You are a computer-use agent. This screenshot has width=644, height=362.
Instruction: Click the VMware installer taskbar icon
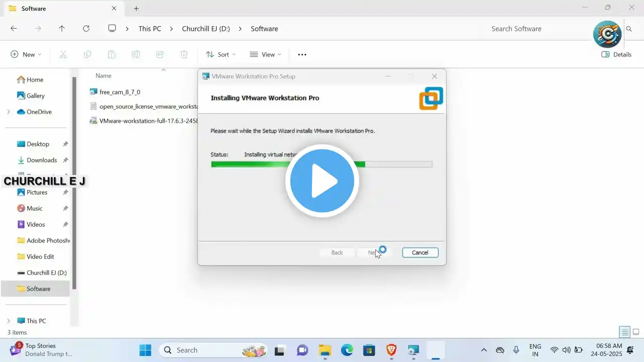pos(414,350)
